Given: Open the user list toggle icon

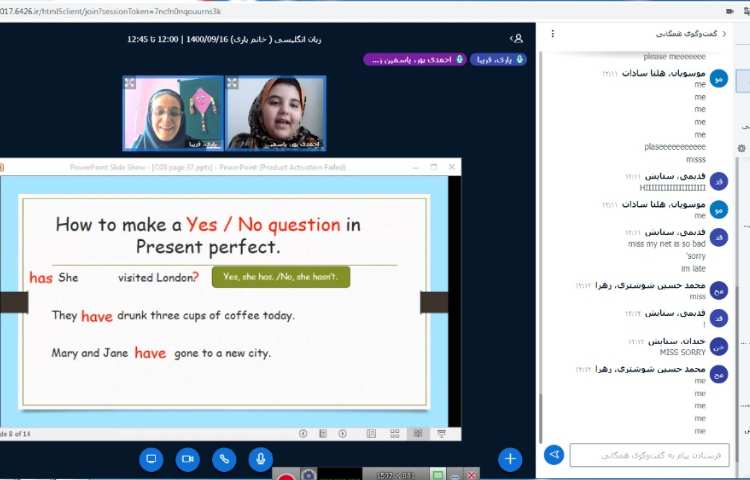Looking at the screenshot, I should (x=516, y=39).
